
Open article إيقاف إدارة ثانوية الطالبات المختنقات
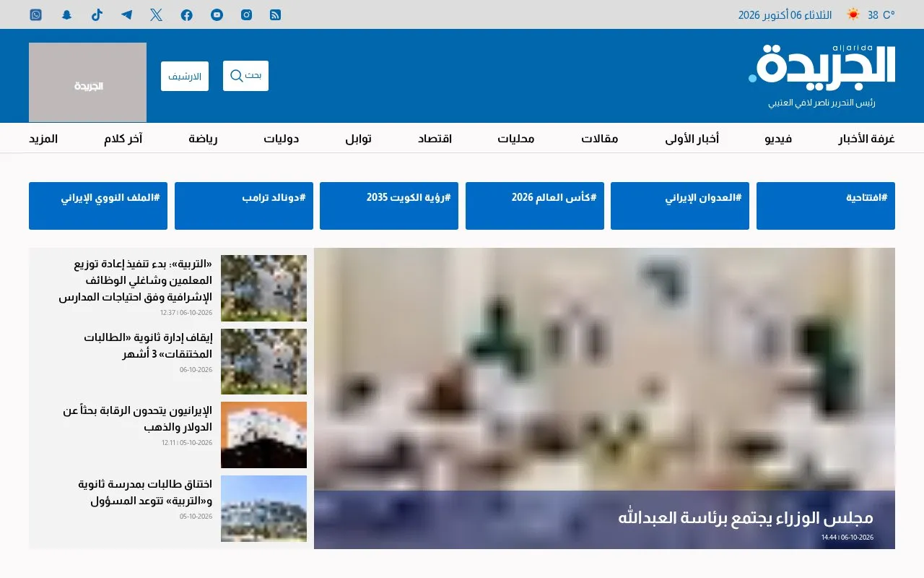pyautogui.click(x=148, y=345)
